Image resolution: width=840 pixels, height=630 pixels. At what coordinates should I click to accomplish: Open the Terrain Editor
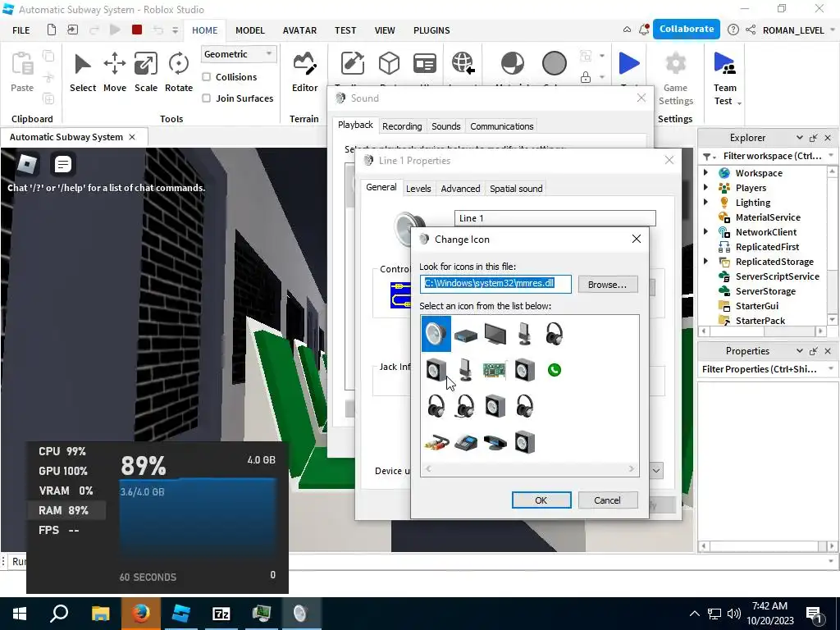click(305, 73)
